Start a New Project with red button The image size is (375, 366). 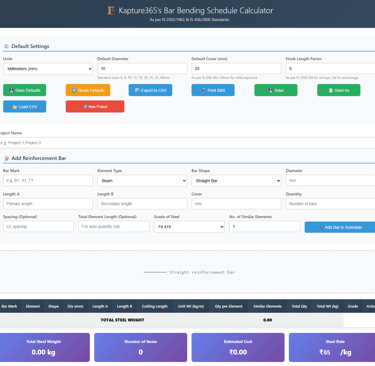95,107
